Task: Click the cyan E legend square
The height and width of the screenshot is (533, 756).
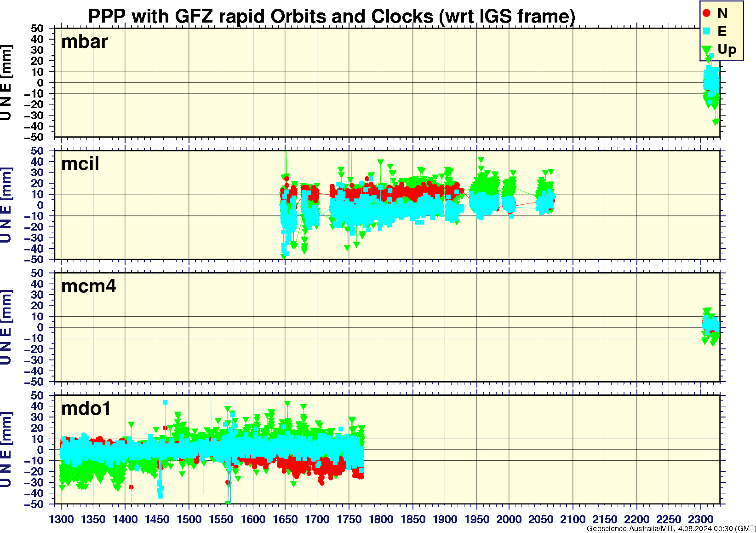Action: [x=707, y=31]
